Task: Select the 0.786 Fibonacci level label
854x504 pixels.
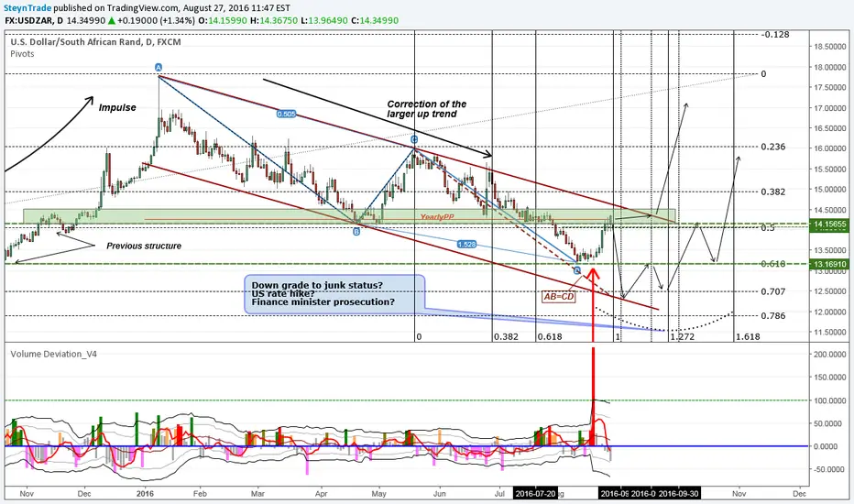Action: 772,315
